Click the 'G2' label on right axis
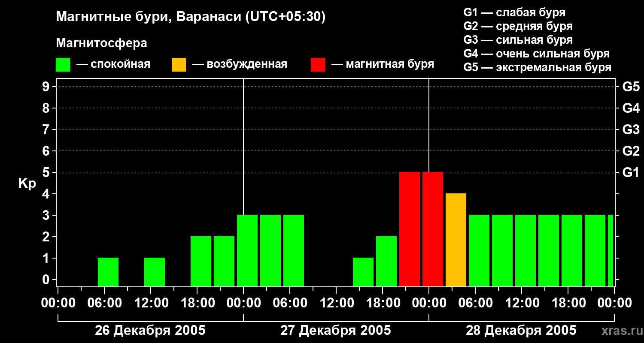Viewport: 644px width, 343px height. tap(631, 151)
